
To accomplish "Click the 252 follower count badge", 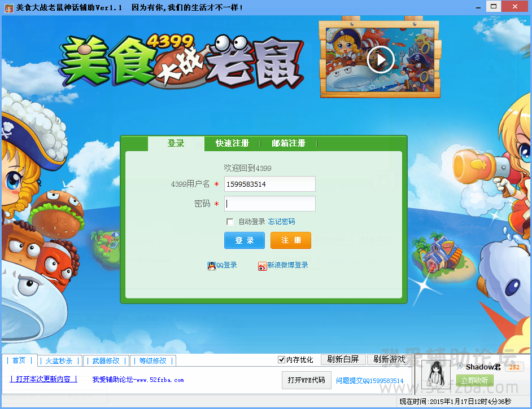I will [x=514, y=367].
